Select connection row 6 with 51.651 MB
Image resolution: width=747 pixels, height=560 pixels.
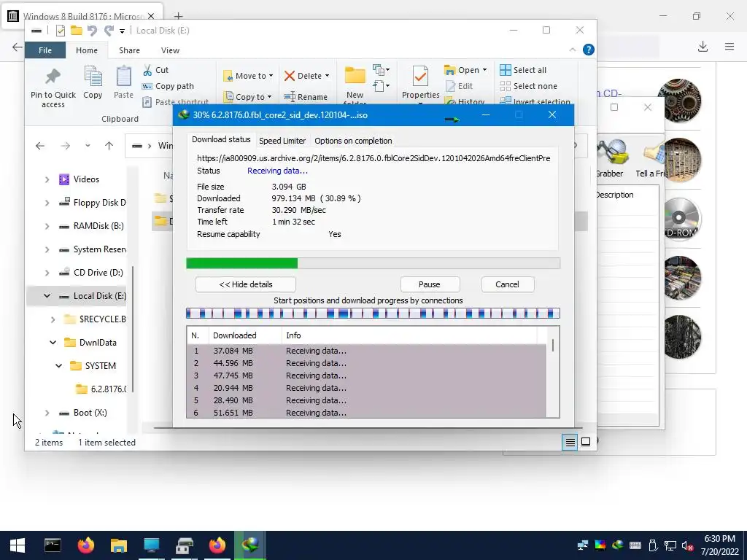[x=366, y=413]
